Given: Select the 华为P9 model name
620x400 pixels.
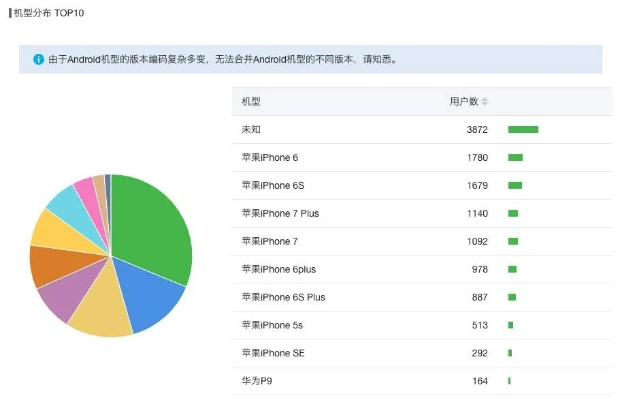Looking at the screenshot, I should (256, 381).
